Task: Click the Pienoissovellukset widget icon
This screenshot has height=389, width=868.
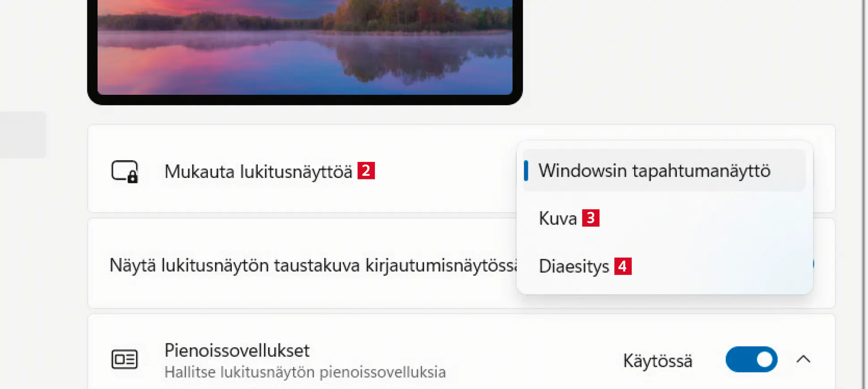Action: (x=124, y=359)
